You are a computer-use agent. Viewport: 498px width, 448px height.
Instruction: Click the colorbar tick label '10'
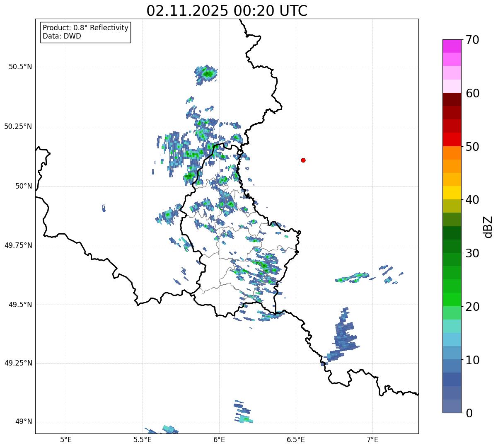pos(473,360)
